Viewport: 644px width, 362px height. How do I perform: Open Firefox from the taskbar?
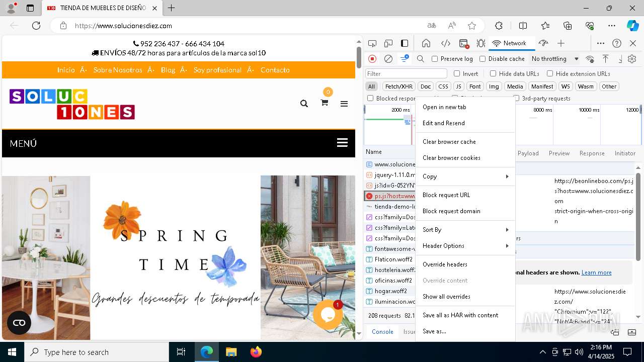(x=256, y=352)
